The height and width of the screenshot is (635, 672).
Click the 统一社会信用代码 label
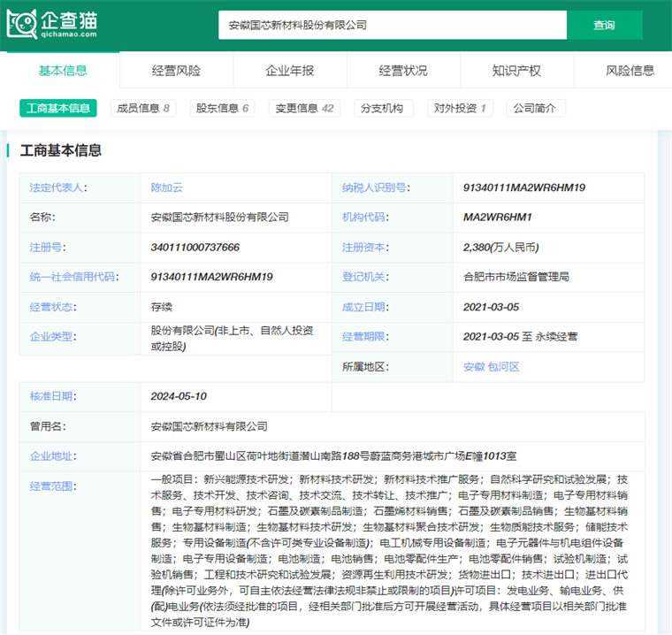pyautogui.click(x=74, y=277)
